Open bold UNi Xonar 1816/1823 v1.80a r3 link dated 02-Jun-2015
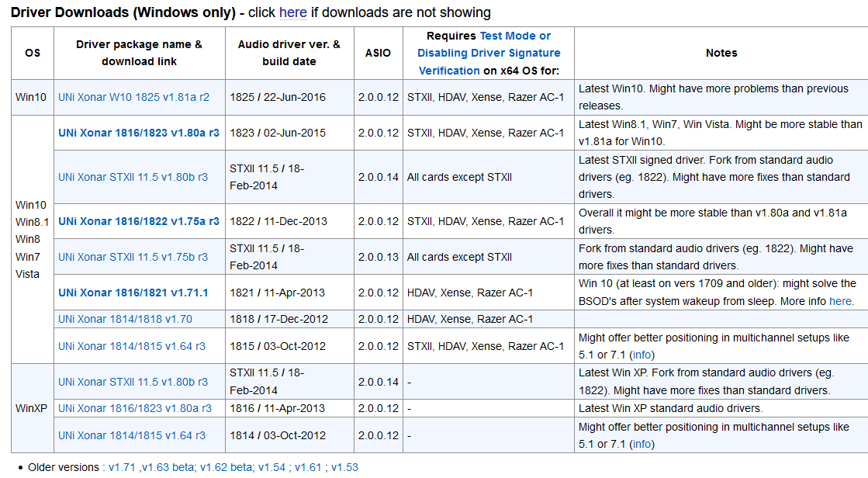Image resolution: width=868 pixels, height=478 pixels. point(138,133)
